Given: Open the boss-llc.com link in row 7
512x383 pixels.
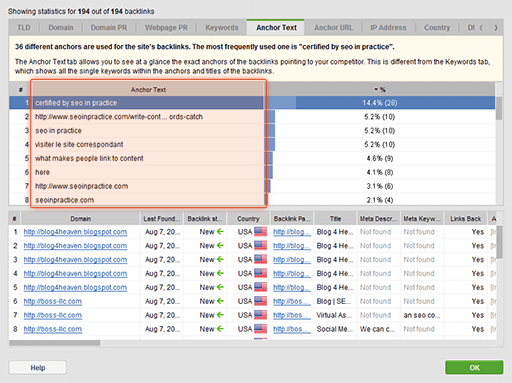Looking at the screenshot, I should tap(53, 315).
